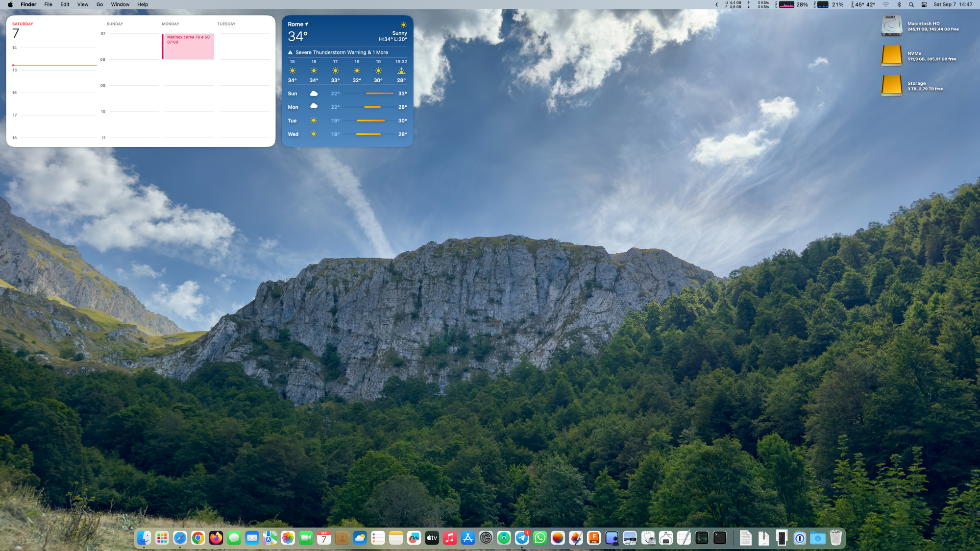Viewport: 980px width, 551px height.
Task: Launch Freeform from the Dock
Action: 414,538
